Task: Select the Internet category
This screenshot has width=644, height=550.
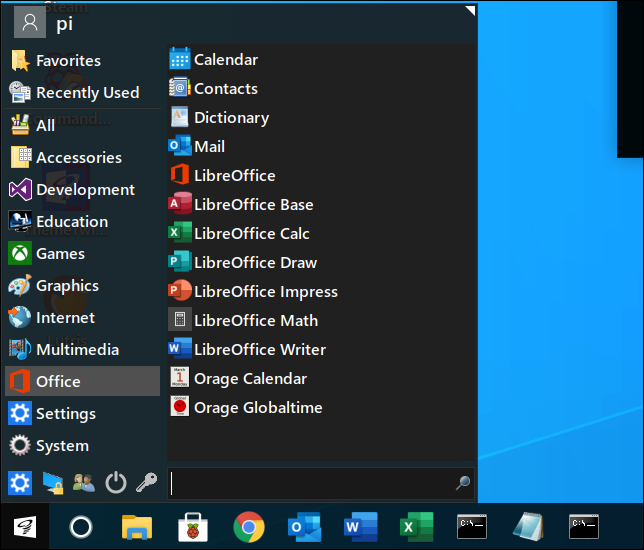Action: (65, 317)
